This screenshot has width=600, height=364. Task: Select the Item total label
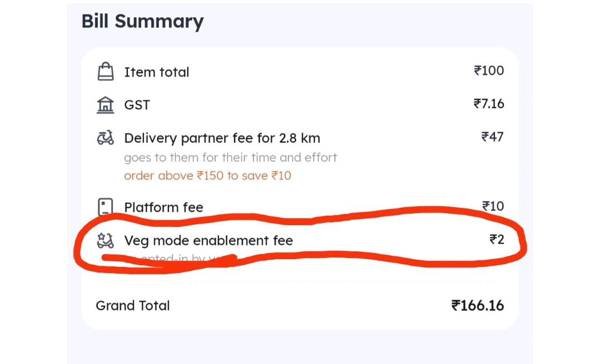157,72
